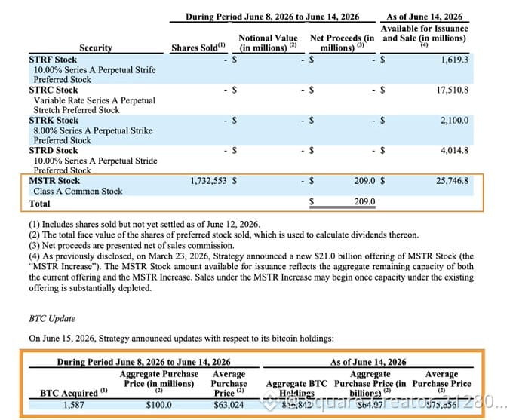Select the "Class A Common Stock" text
The image size is (513, 420).
(x=78, y=192)
